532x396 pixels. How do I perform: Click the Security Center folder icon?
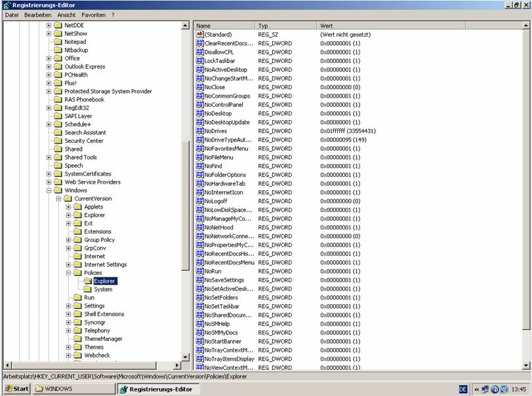click(58, 141)
